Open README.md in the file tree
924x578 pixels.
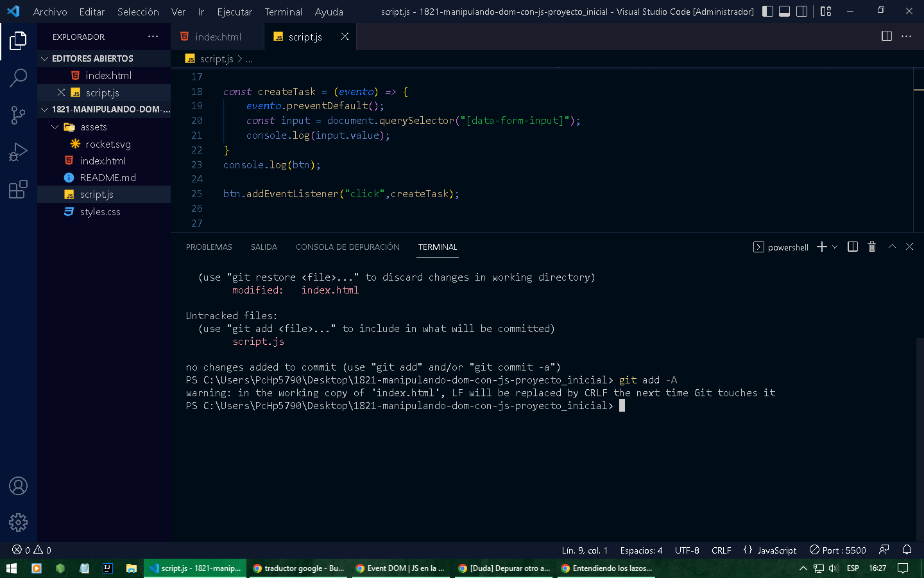[x=104, y=177]
